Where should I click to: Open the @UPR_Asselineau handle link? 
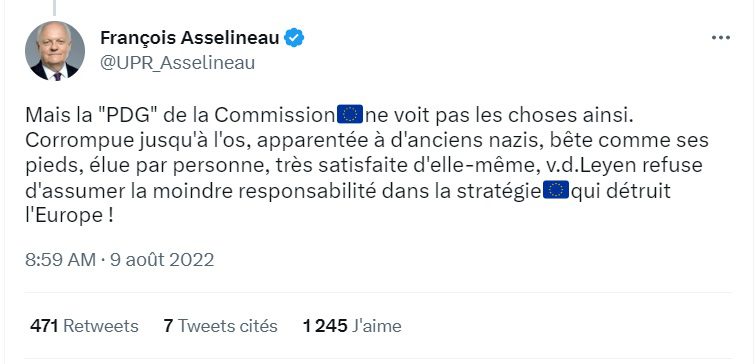tap(177, 63)
